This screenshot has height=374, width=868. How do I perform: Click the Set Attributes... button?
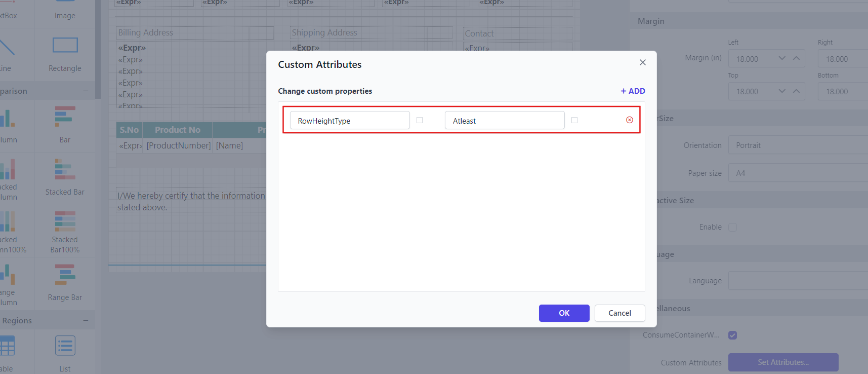coord(783,362)
